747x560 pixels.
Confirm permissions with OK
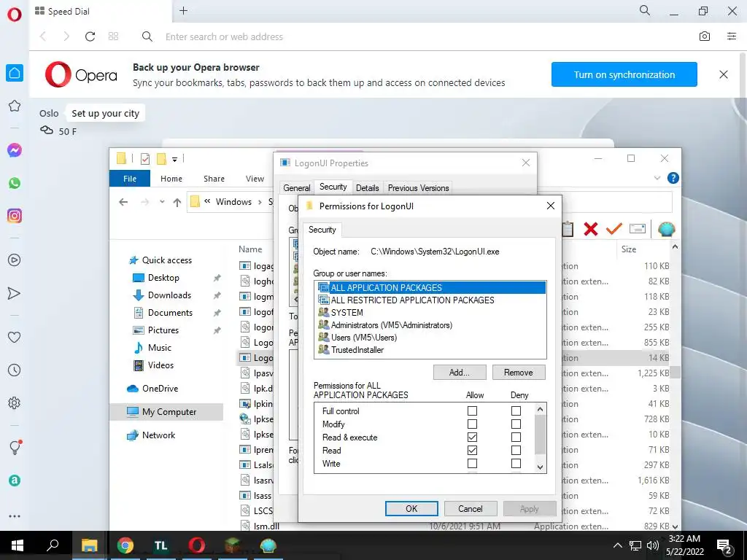point(411,508)
